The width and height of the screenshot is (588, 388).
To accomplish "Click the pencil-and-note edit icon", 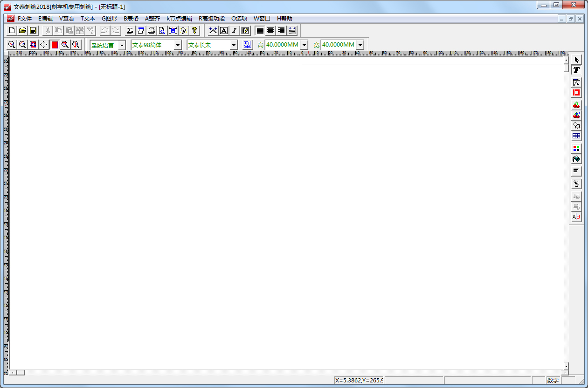I will coord(246,31).
